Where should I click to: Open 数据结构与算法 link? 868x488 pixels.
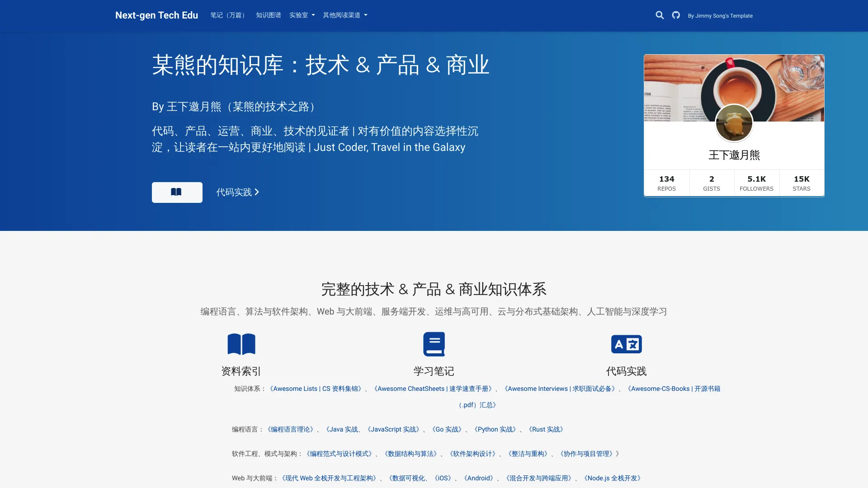tap(410, 454)
